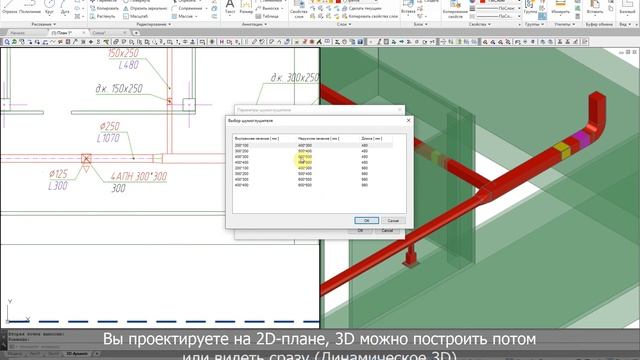Click Cancel in silencer selection dialog
Viewport: 640px width, 360px height.
tap(393, 220)
